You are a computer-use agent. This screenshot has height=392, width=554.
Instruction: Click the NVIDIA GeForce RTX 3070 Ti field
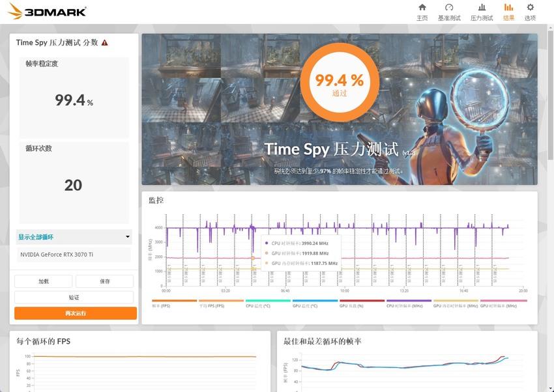74,255
